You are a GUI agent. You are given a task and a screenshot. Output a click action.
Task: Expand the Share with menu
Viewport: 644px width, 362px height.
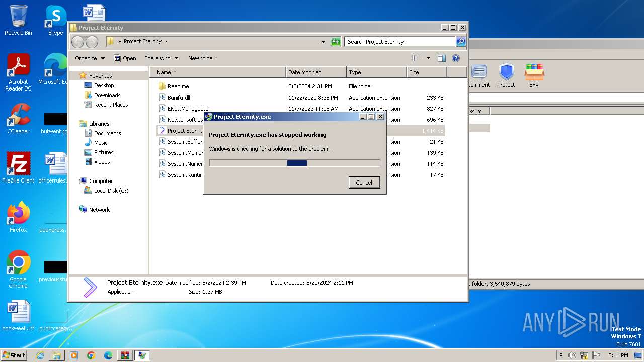point(160,58)
